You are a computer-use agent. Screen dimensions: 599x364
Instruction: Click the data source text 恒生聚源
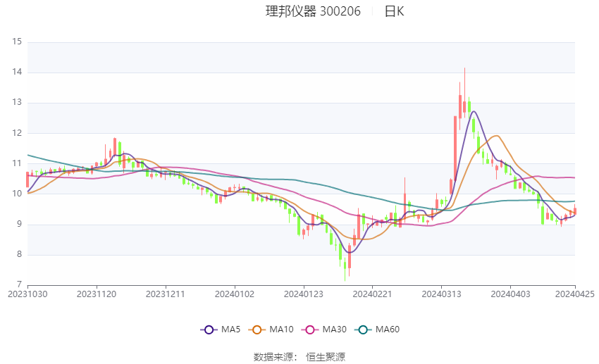[x=326, y=357]
